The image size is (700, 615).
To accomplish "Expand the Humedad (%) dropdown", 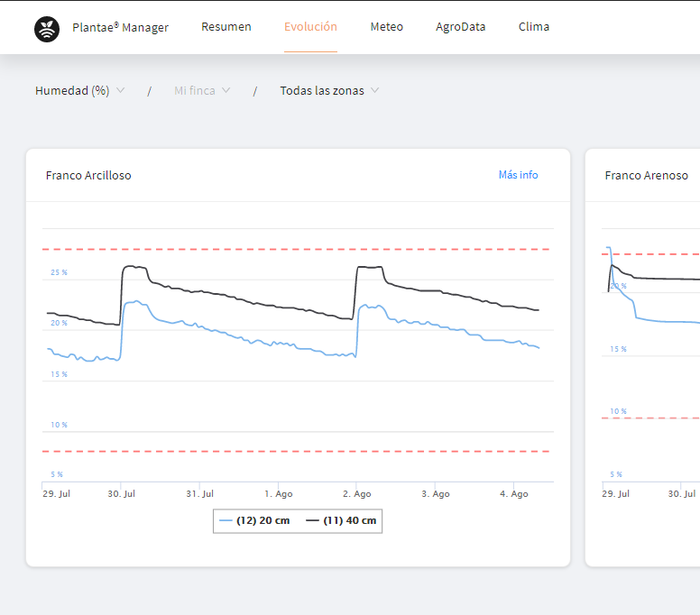I will point(79,91).
